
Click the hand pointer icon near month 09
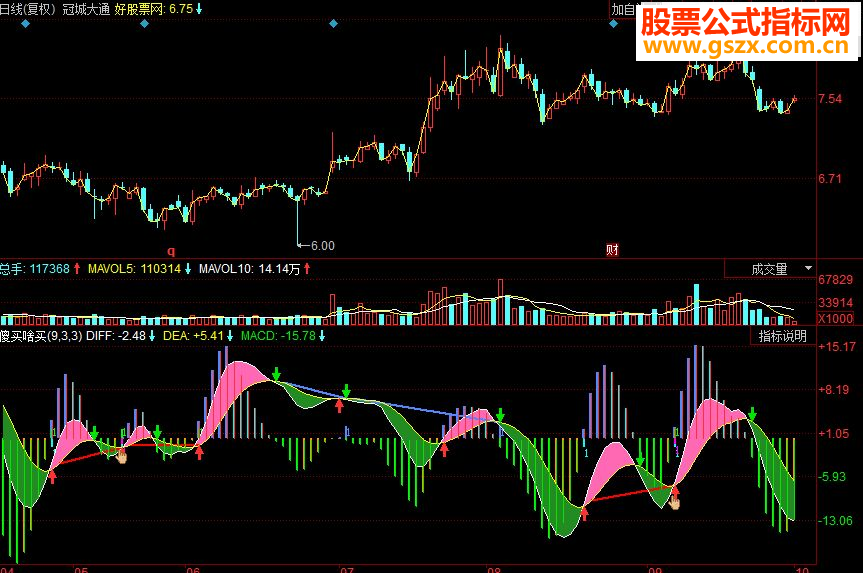pyautogui.click(x=674, y=501)
